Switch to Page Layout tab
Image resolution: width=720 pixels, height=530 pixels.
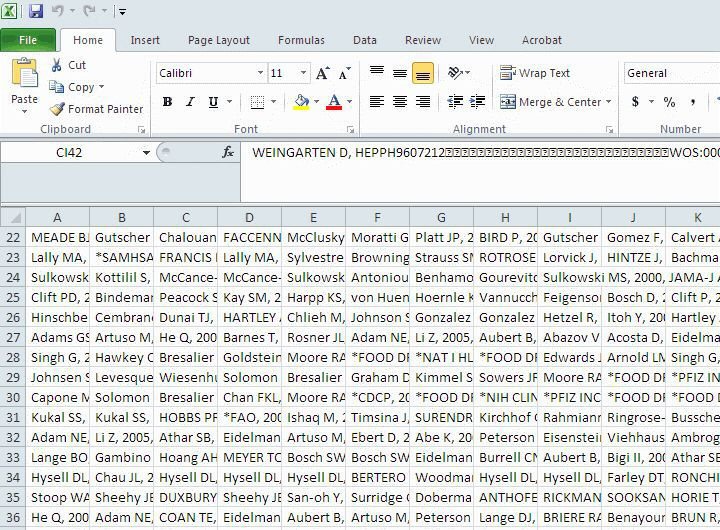[x=219, y=40]
